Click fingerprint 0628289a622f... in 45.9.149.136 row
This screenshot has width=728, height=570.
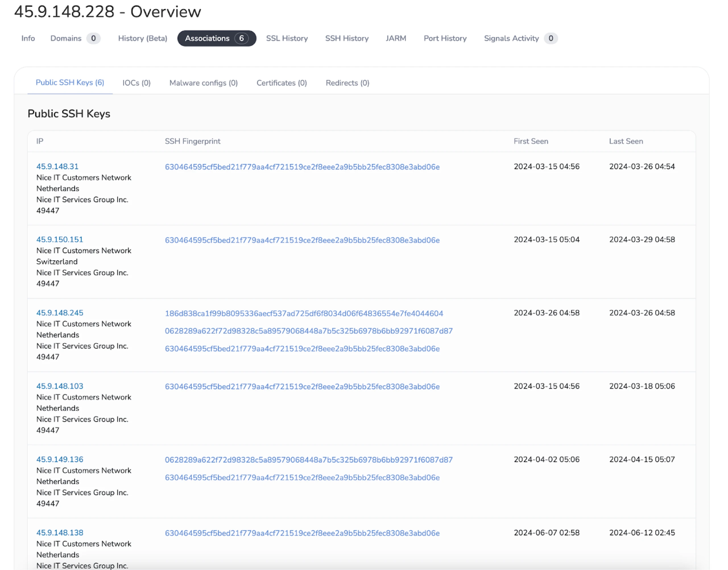pyautogui.click(x=309, y=460)
